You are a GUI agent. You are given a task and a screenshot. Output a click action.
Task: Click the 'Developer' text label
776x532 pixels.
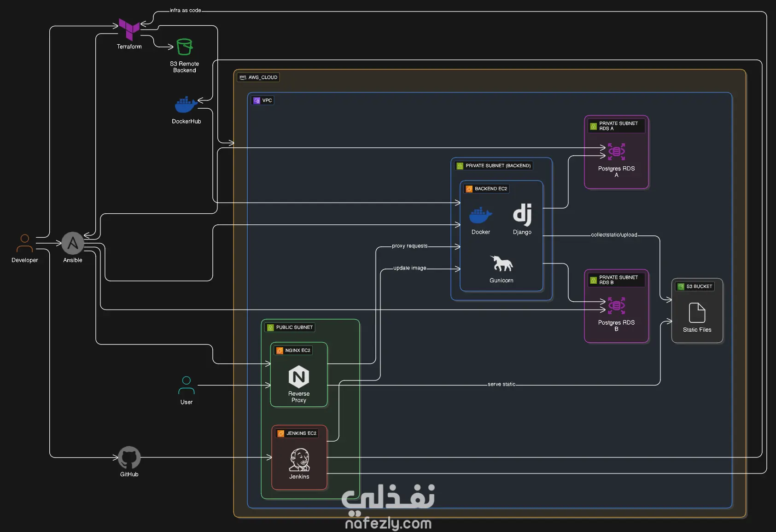pos(25,260)
